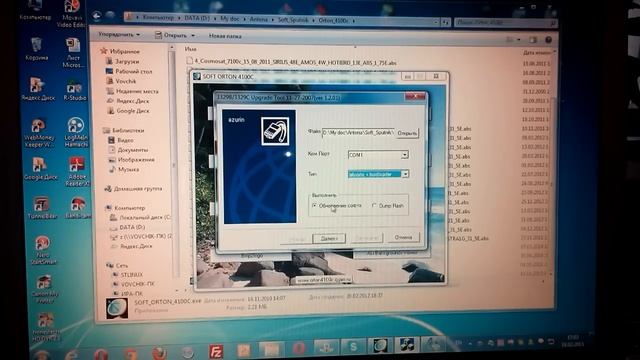Click DATA (D:) in address bar breadcrumb
Image resolution: width=640 pixels, height=360 pixels.
[x=197, y=18]
